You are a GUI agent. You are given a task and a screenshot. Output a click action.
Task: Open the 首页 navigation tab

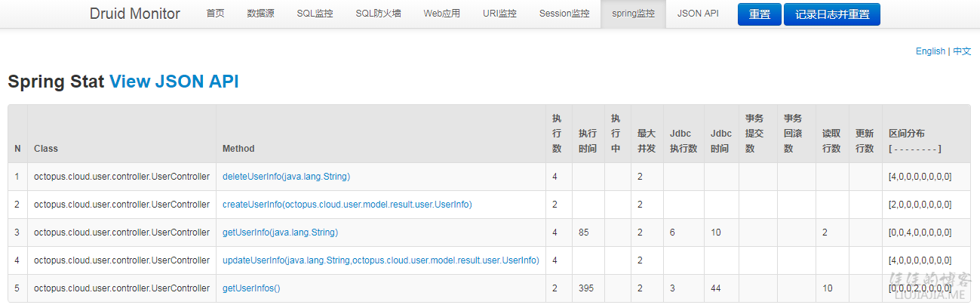(x=215, y=14)
